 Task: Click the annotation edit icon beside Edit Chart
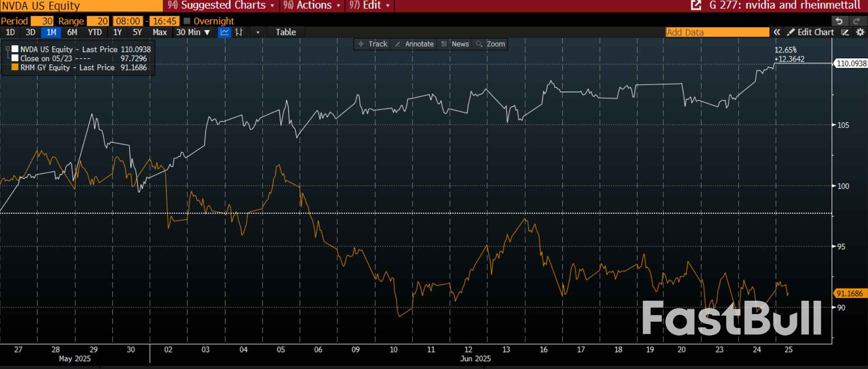click(845, 32)
